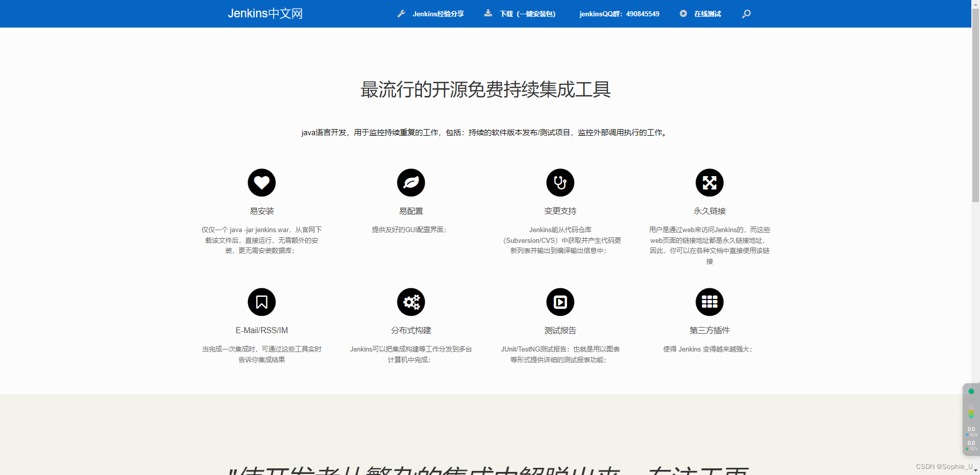The width and height of the screenshot is (980, 475).
Task: Click the bookmark icon above E-Mail/RSS/IM
Action: [x=261, y=302]
